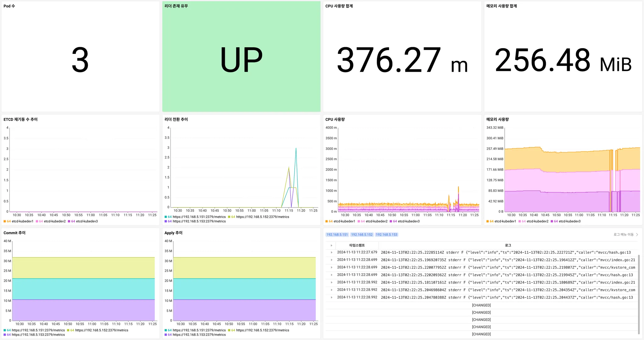
Task: Click the orange CPU spike near 11:20
Action: [458, 187]
